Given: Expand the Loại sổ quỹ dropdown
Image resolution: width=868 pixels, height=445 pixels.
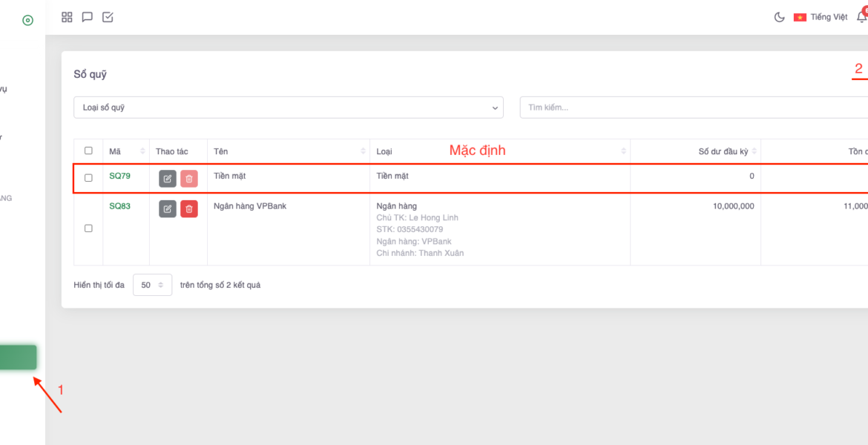Looking at the screenshot, I should pos(288,108).
